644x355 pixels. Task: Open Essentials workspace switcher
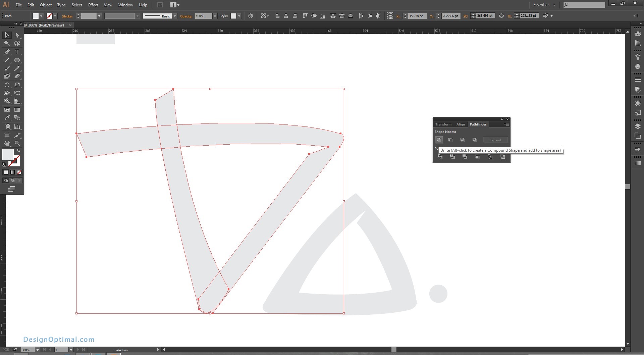pyautogui.click(x=544, y=5)
